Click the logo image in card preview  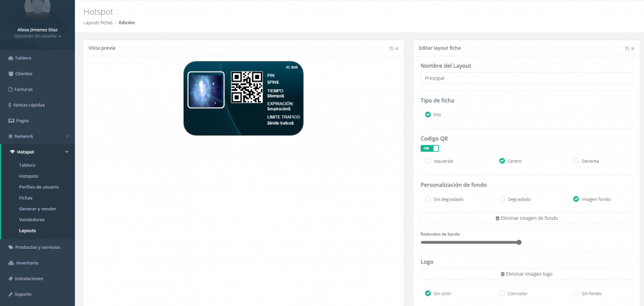(206, 90)
